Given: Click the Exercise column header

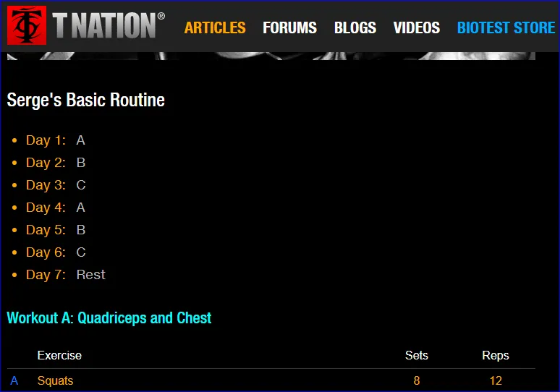Looking at the screenshot, I should [59, 356].
